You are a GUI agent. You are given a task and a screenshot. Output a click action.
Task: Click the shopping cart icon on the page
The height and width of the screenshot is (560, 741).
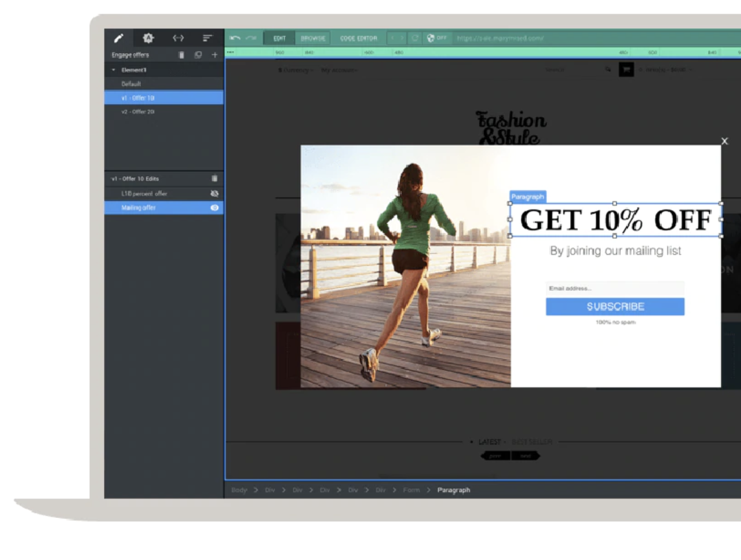626,69
